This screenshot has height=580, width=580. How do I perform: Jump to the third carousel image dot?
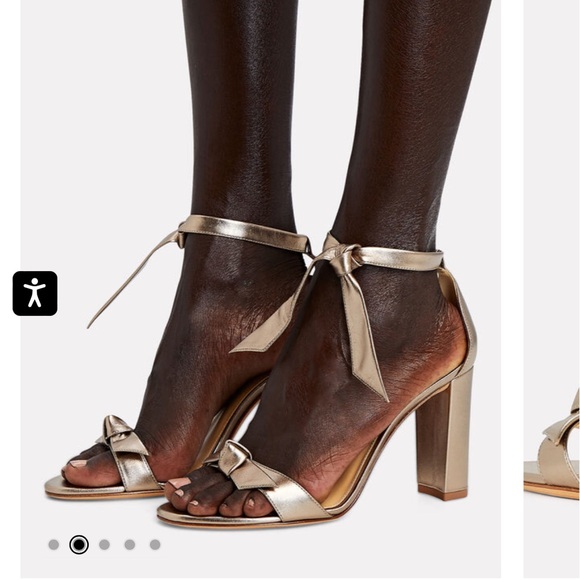point(104,544)
